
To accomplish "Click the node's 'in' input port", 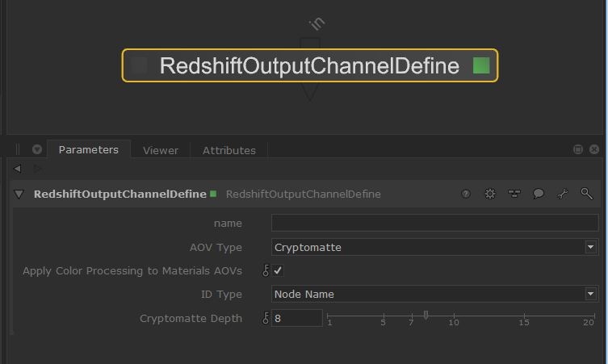I will pyautogui.click(x=310, y=42).
